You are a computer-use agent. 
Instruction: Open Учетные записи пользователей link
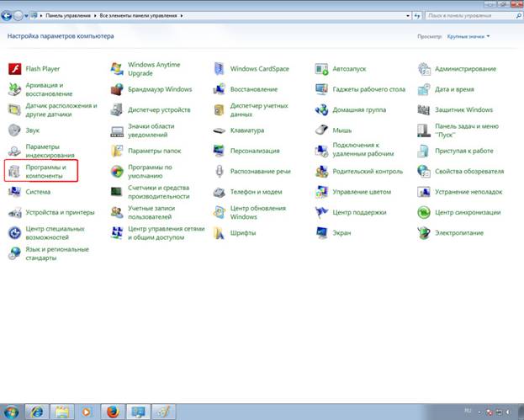coord(151,212)
